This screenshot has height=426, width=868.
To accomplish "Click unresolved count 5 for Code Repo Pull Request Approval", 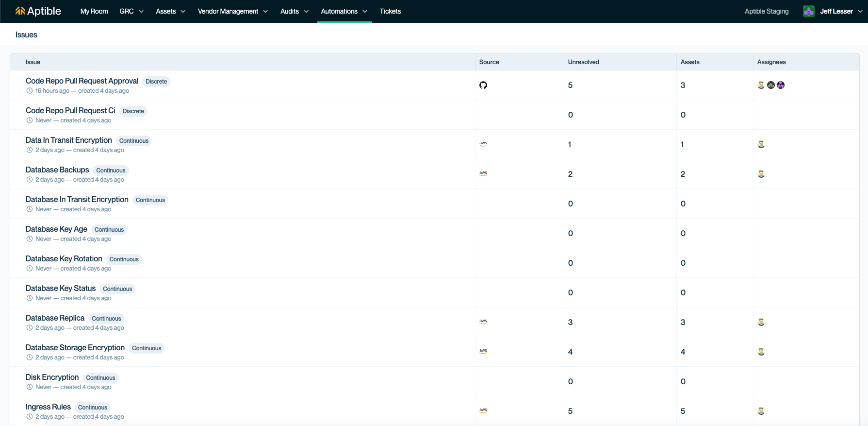I will click(571, 85).
